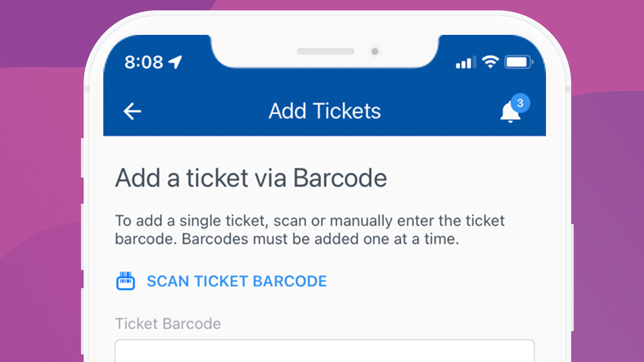Tap the location arrow next to the clock

[x=174, y=62]
